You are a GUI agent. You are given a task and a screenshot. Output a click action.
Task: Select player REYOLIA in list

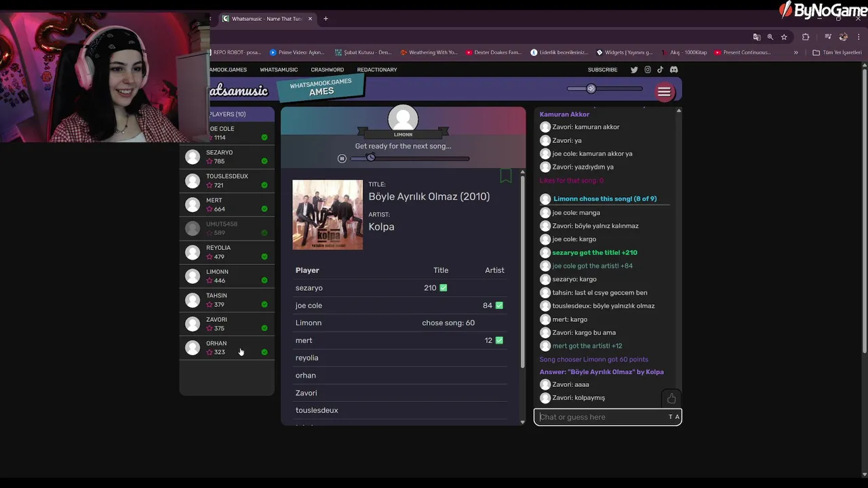(x=227, y=252)
